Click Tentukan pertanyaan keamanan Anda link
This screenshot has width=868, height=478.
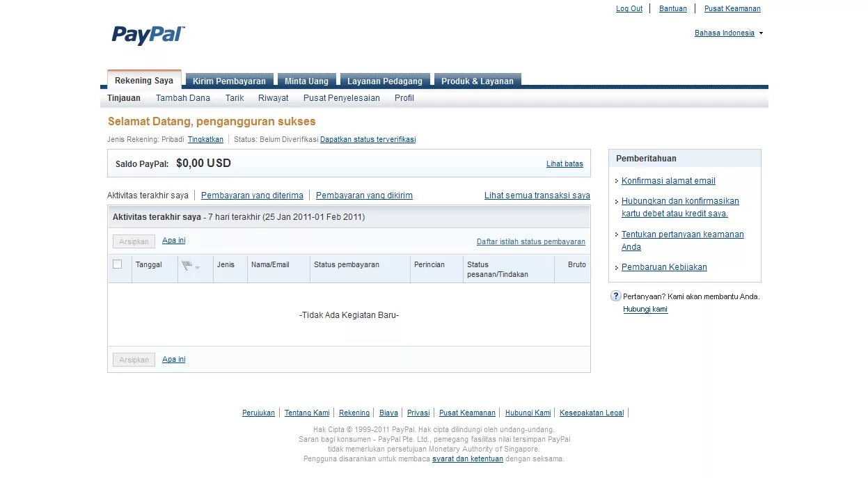pyautogui.click(x=683, y=241)
